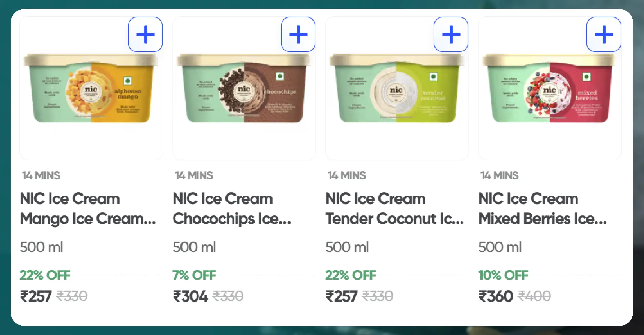Image resolution: width=644 pixels, height=335 pixels.
Task: Add NIC Tender Coconut Ice Cream to cart
Action: coord(451,34)
